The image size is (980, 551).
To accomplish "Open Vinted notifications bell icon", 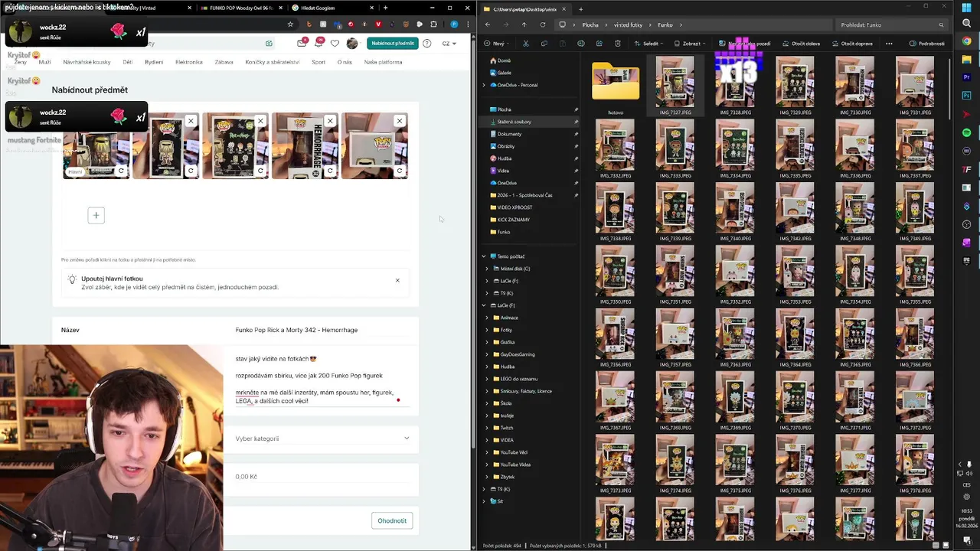I will 318,44.
